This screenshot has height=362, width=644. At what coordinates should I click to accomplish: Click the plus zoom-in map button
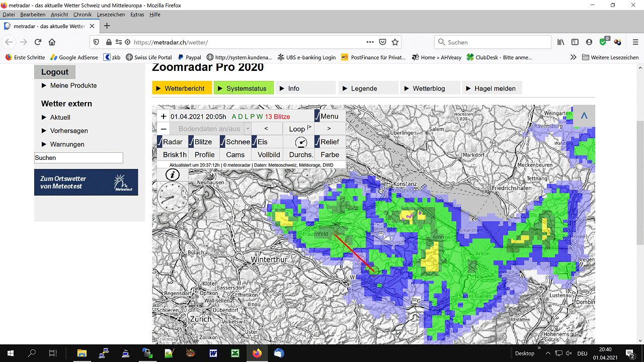click(x=164, y=116)
